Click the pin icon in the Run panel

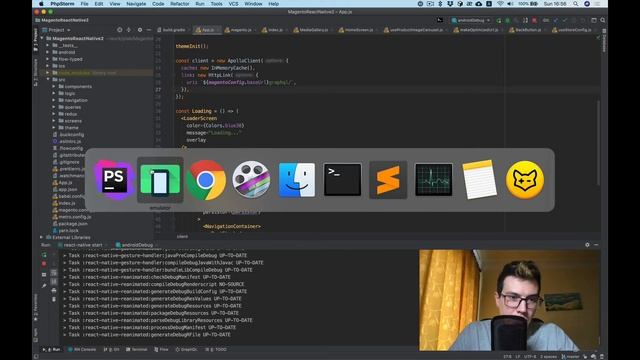pos(44,285)
